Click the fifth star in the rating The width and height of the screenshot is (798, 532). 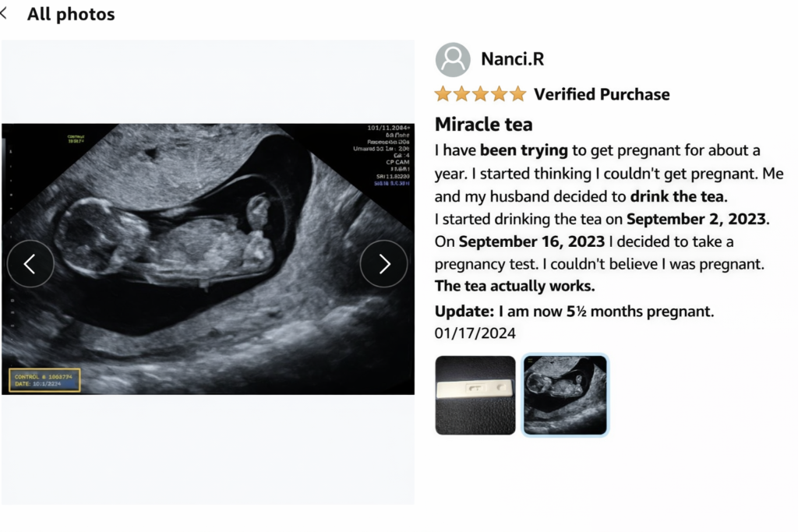518,94
